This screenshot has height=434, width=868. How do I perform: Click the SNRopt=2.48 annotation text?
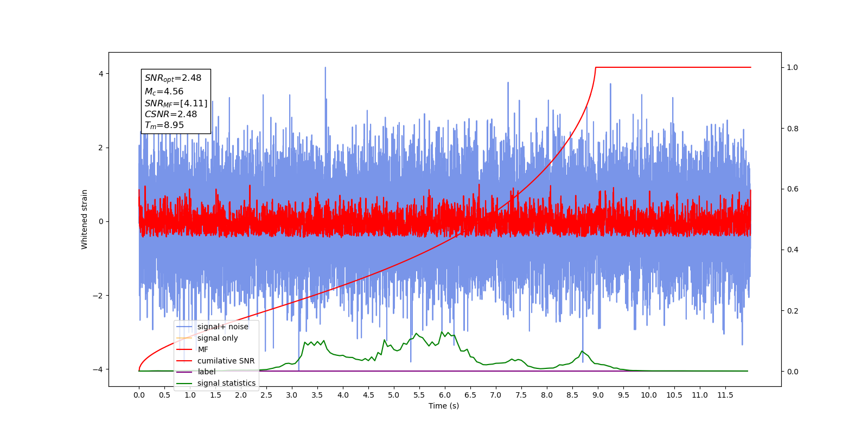pos(173,78)
